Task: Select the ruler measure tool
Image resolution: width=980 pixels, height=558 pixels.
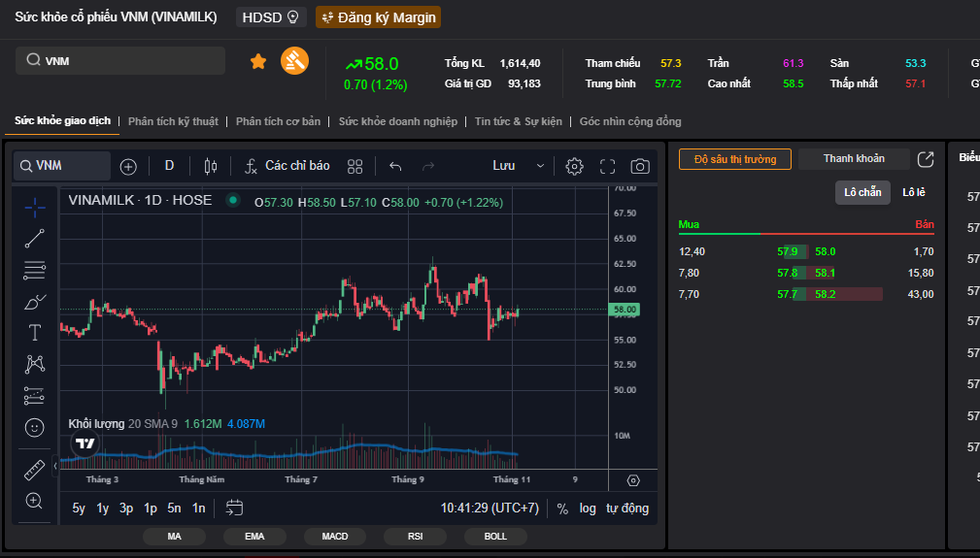Action: tap(34, 470)
